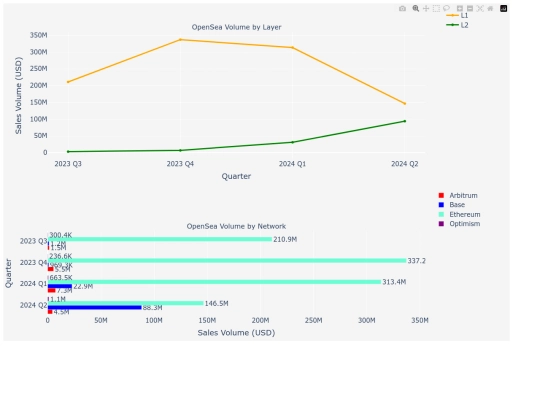Click the red Arbitrum bar for 2024 Q2
This screenshot has height=405, width=540.
tap(50, 312)
